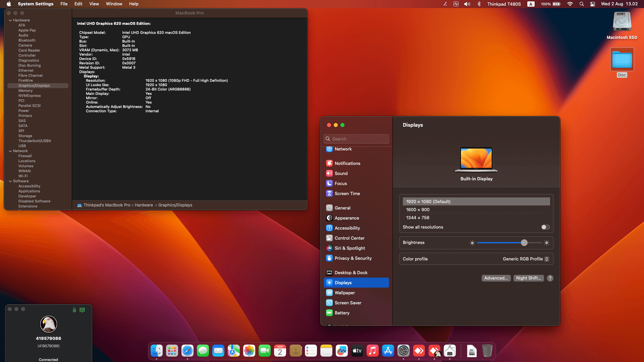Click the Spotlight search icon in menu bar
The width and height of the screenshot is (644, 362).
click(582, 4)
